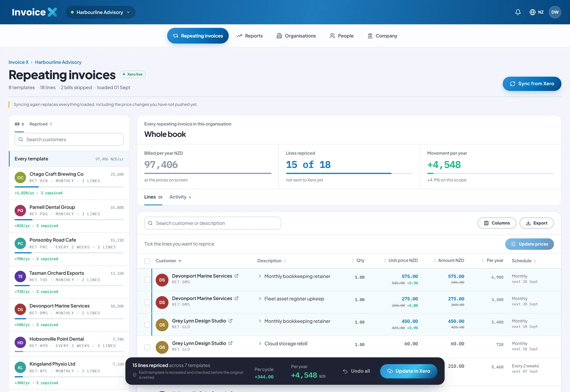Tick the Grey Lynn Monthly bookkeeping retainer checkbox
The width and height of the screenshot is (570, 392).
[147, 325]
